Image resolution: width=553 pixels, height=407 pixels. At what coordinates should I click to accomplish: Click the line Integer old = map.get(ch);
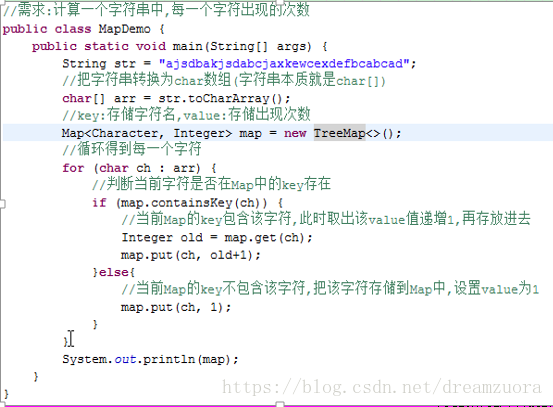[x=217, y=238]
